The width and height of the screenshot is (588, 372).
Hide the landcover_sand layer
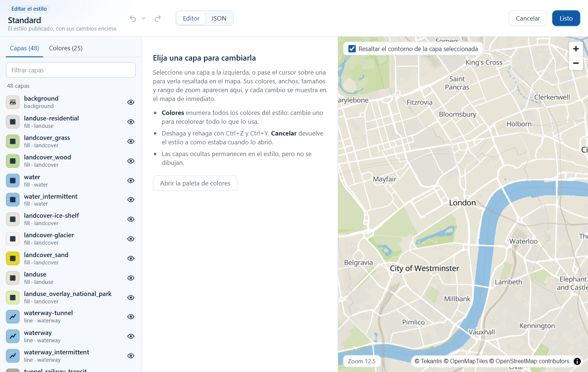pos(131,259)
